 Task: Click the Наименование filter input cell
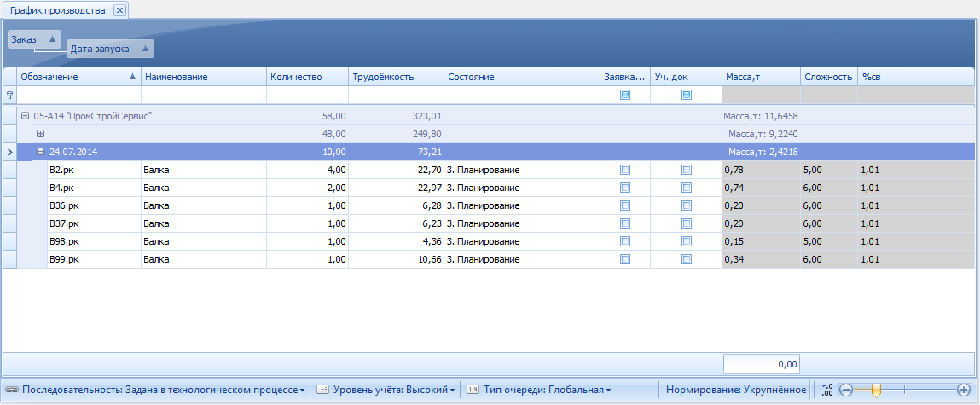tap(204, 95)
